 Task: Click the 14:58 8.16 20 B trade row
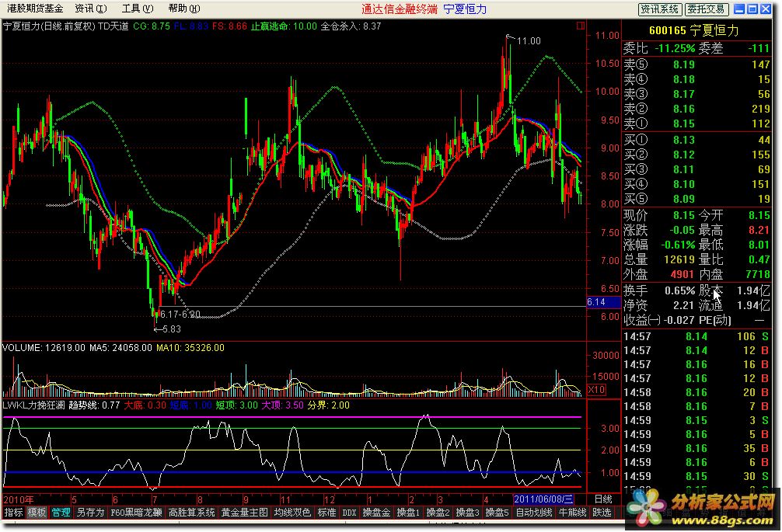(696, 392)
